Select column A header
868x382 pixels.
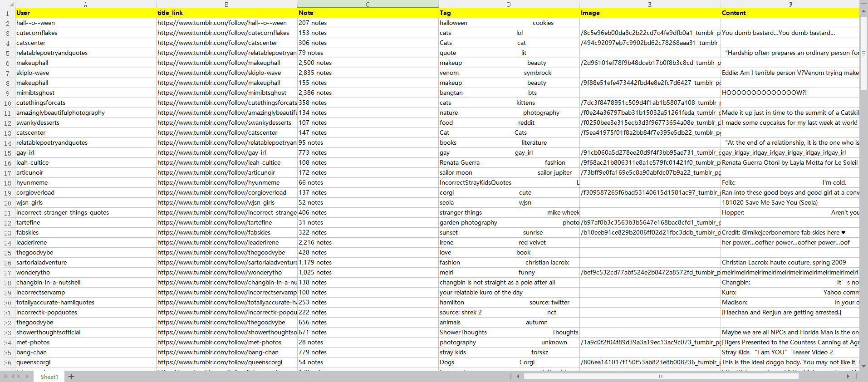pos(85,4)
